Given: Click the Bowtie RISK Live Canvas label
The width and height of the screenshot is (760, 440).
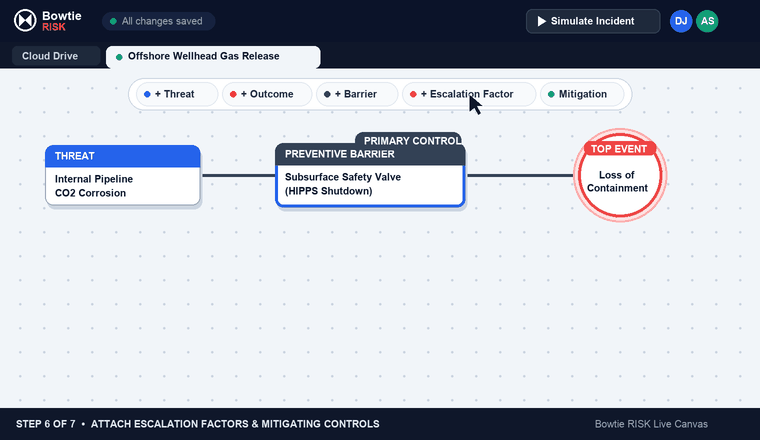Looking at the screenshot, I should point(651,424).
